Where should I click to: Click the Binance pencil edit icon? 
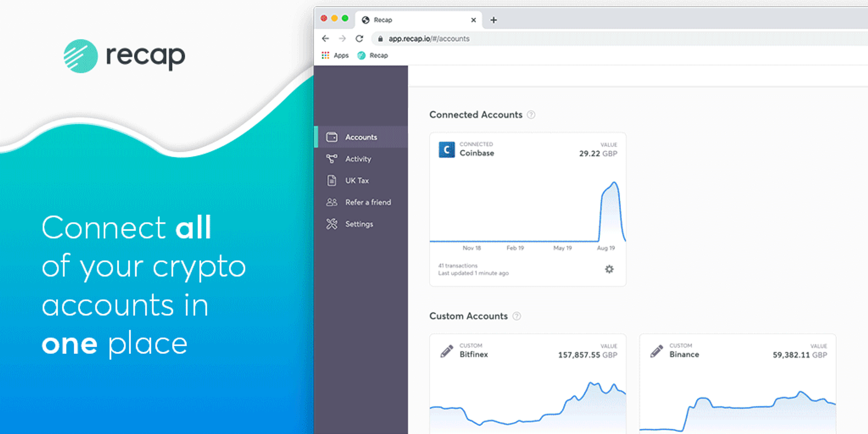(x=656, y=351)
